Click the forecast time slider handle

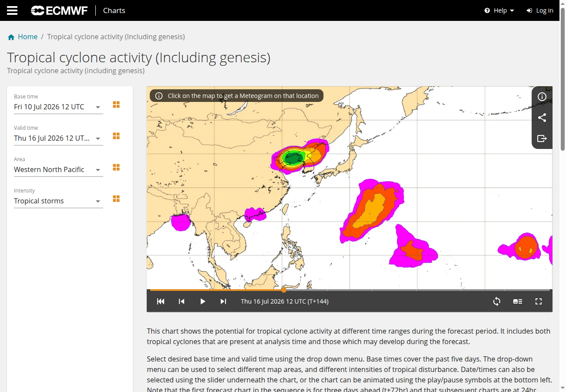[284, 290]
